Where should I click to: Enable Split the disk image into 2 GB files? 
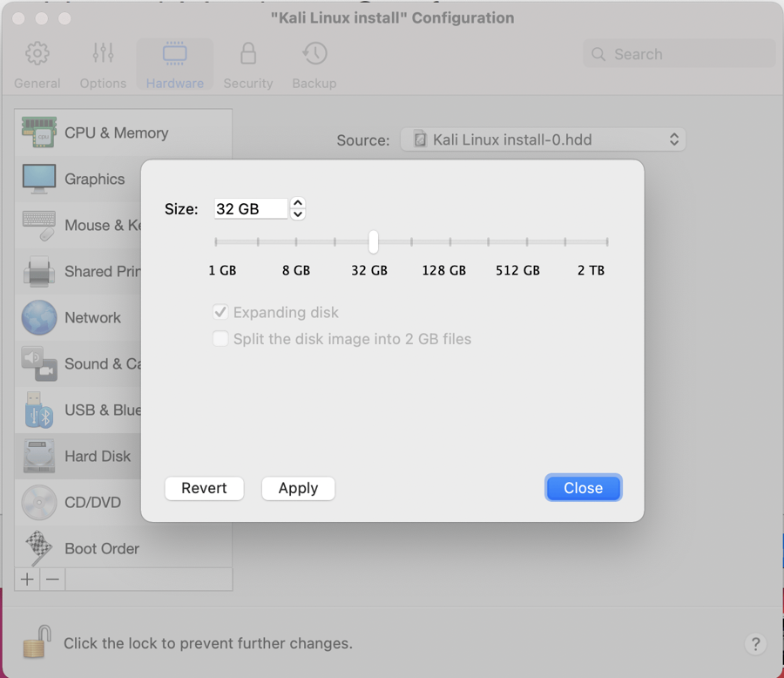coord(220,339)
